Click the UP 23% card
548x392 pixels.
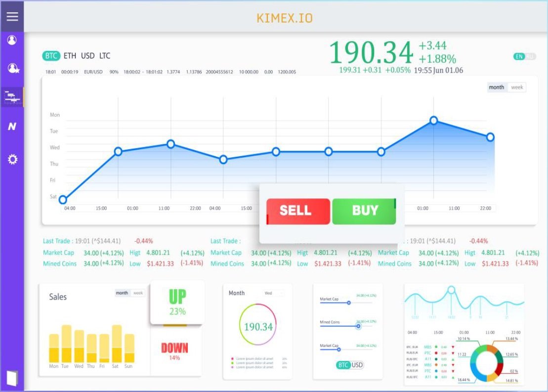[177, 303]
